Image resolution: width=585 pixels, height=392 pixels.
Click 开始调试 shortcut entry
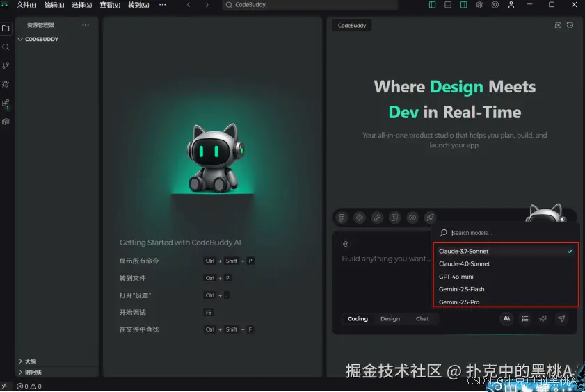click(132, 312)
